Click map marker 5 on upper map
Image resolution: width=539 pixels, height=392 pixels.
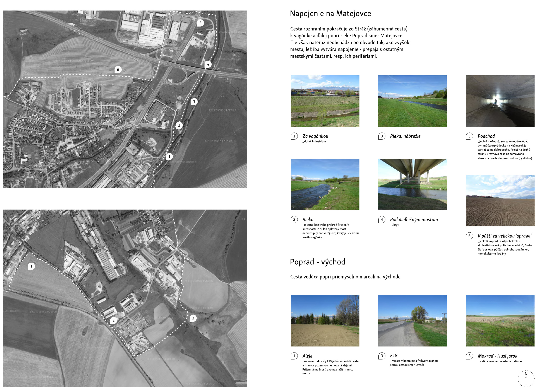tap(200, 23)
